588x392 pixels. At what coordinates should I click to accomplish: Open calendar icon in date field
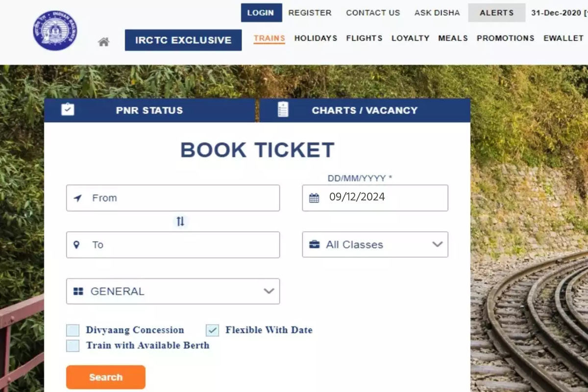[x=314, y=198]
